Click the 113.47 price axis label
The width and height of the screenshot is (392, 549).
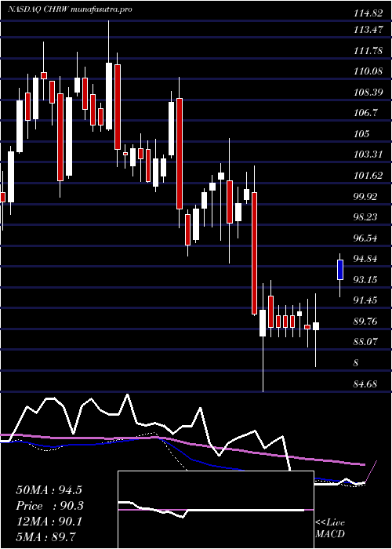368,30
